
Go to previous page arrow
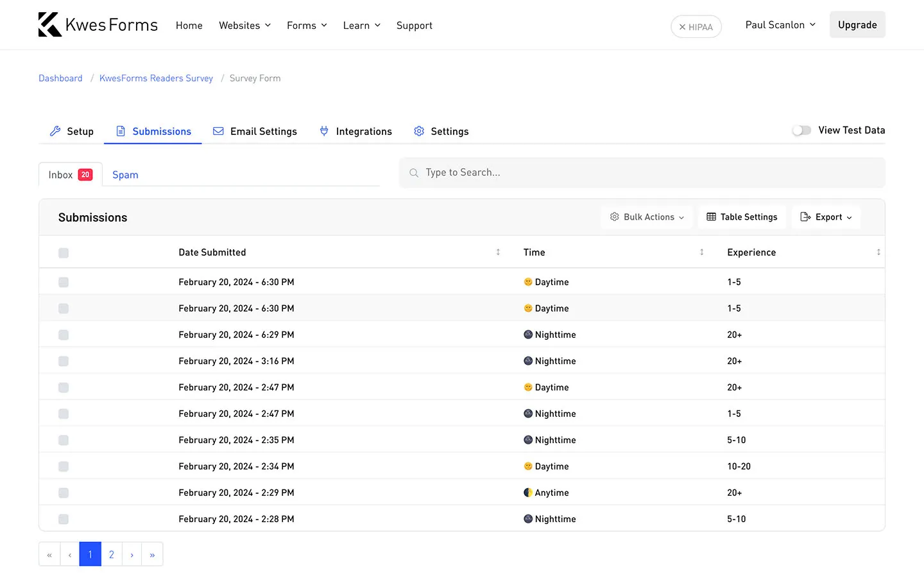point(70,554)
